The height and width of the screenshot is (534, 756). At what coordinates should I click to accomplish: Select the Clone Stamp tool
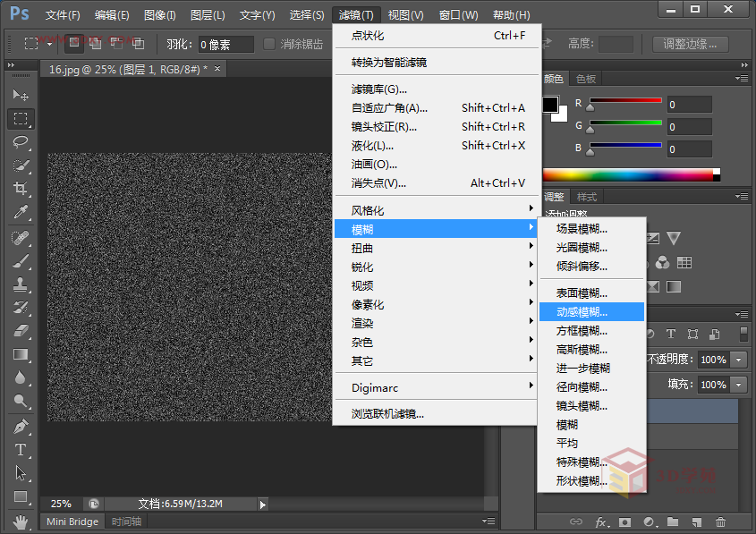(21, 284)
